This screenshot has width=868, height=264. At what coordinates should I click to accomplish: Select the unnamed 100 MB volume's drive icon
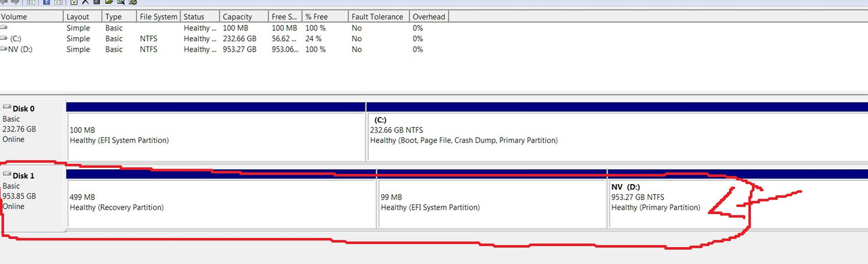click(4, 28)
